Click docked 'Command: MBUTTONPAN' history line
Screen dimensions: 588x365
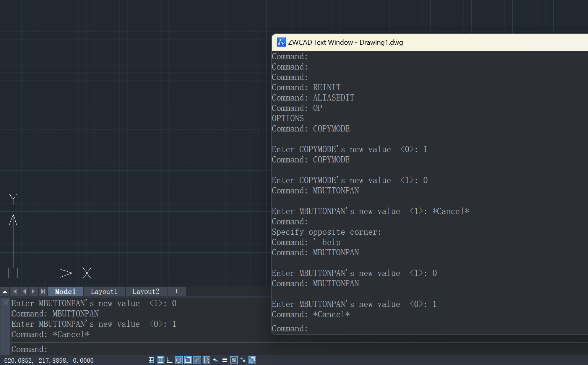pyautogui.click(x=55, y=314)
